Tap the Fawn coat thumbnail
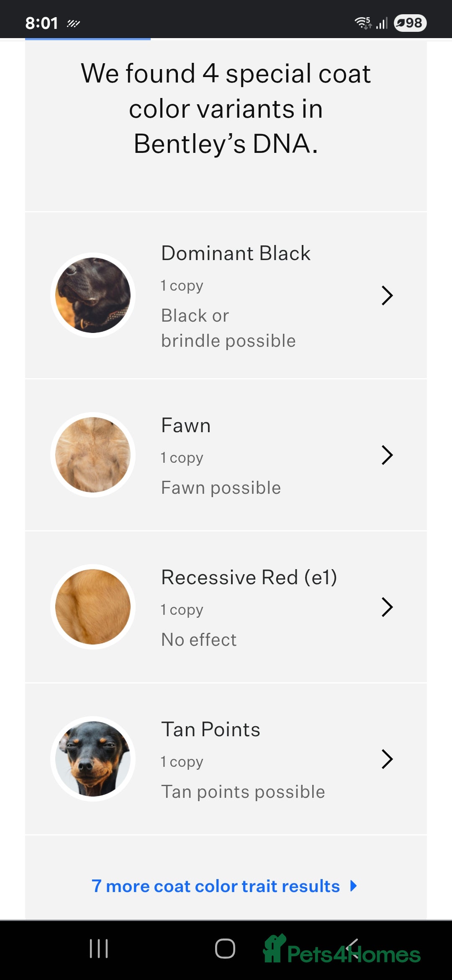Viewport: 452px width, 980px height. 93,455
